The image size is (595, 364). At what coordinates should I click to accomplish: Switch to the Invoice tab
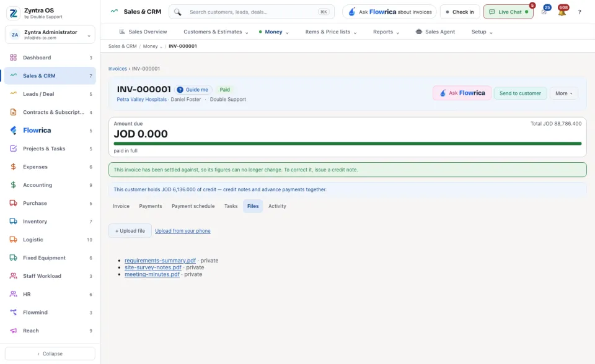tap(121, 206)
